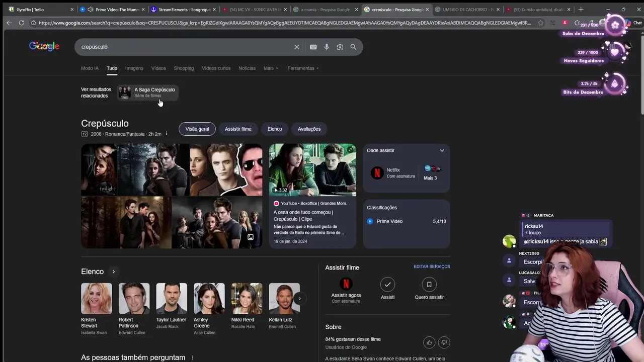Open Taylor Lautner cast photo
The height and width of the screenshot is (362, 644).
pyautogui.click(x=172, y=299)
